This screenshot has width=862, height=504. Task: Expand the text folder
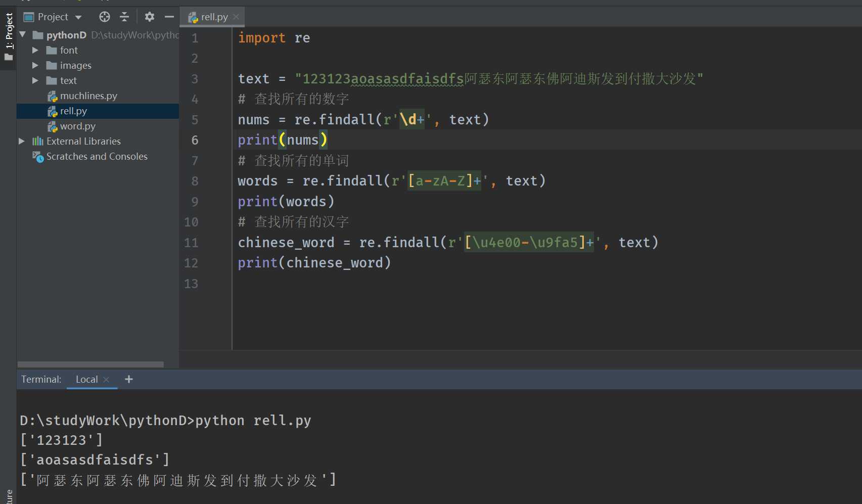click(35, 80)
